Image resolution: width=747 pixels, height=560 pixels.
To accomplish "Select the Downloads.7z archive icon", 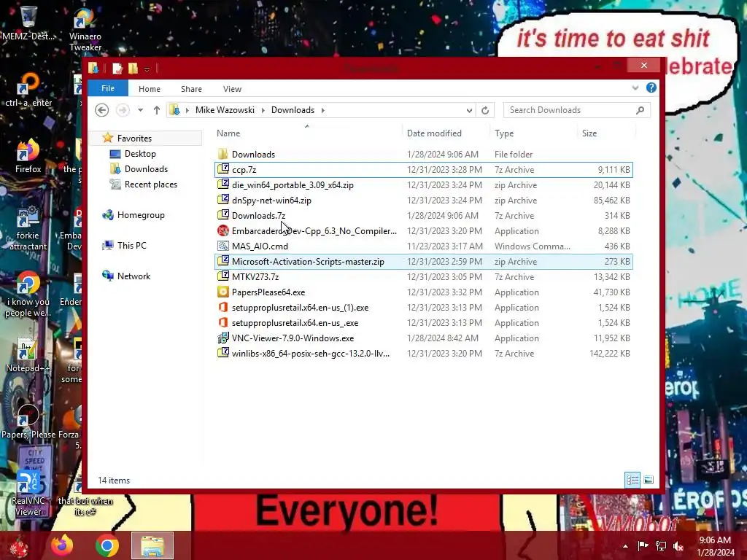I will (222, 215).
